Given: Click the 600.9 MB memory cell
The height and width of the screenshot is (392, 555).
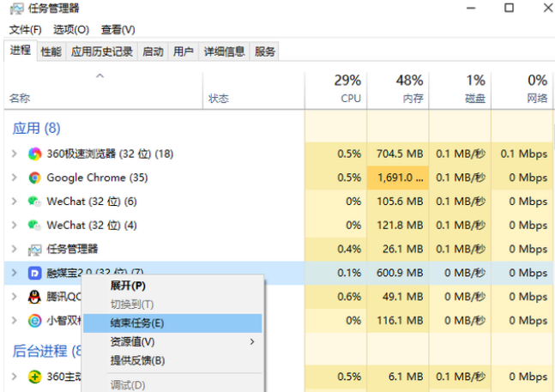Looking at the screenshot, I should (398, 273).
